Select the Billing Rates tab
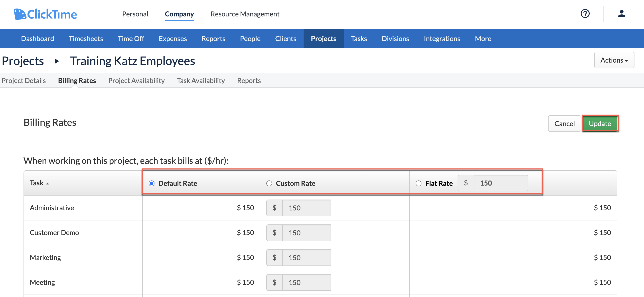 (77, 81)
